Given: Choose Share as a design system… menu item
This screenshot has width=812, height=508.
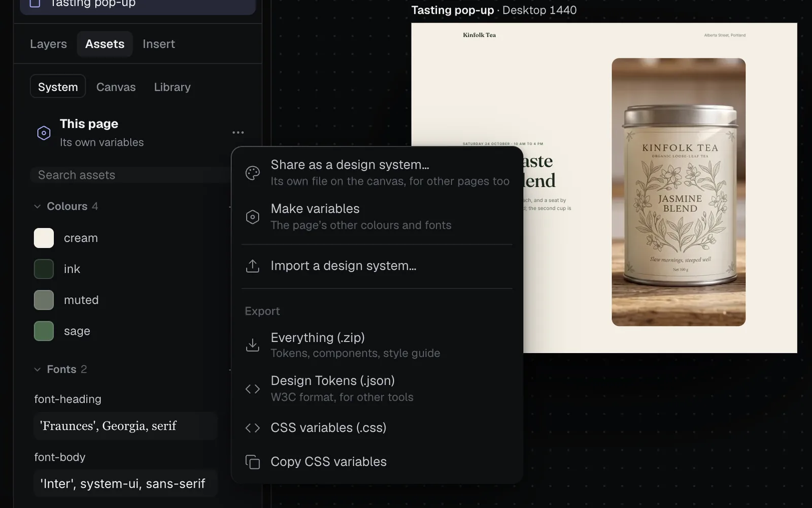Looking at the screenshot, I should tap(377, 173).
